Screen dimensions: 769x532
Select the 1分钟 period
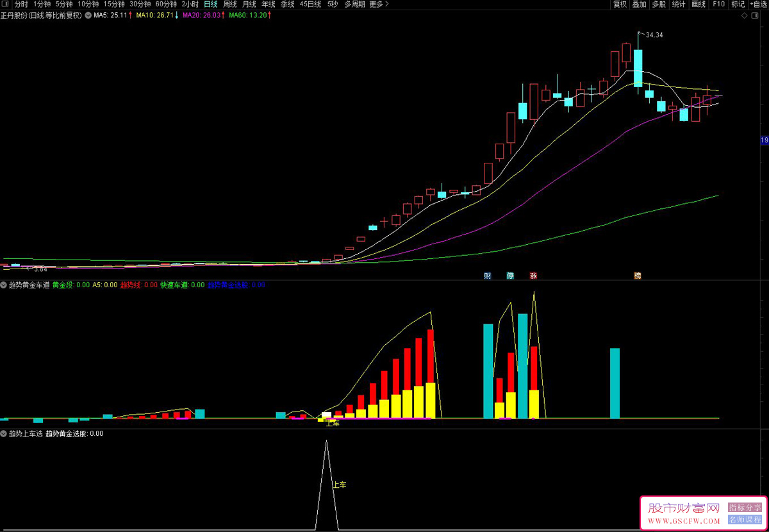click(x=42, y=4)
